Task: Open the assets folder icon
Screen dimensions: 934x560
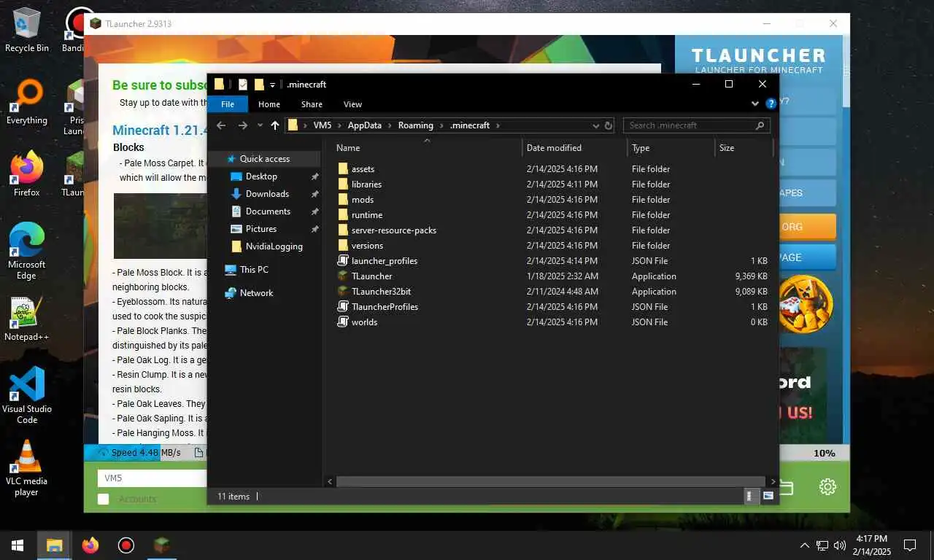Action: pyautogui.click(x=343, y=169)
